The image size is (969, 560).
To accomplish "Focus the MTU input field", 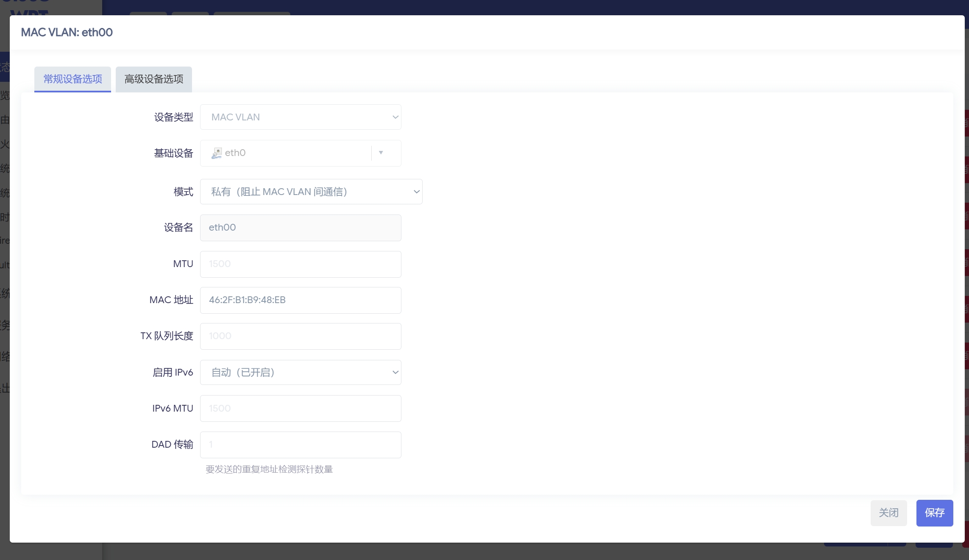I will pyautogui.click(x=300, y=264).
